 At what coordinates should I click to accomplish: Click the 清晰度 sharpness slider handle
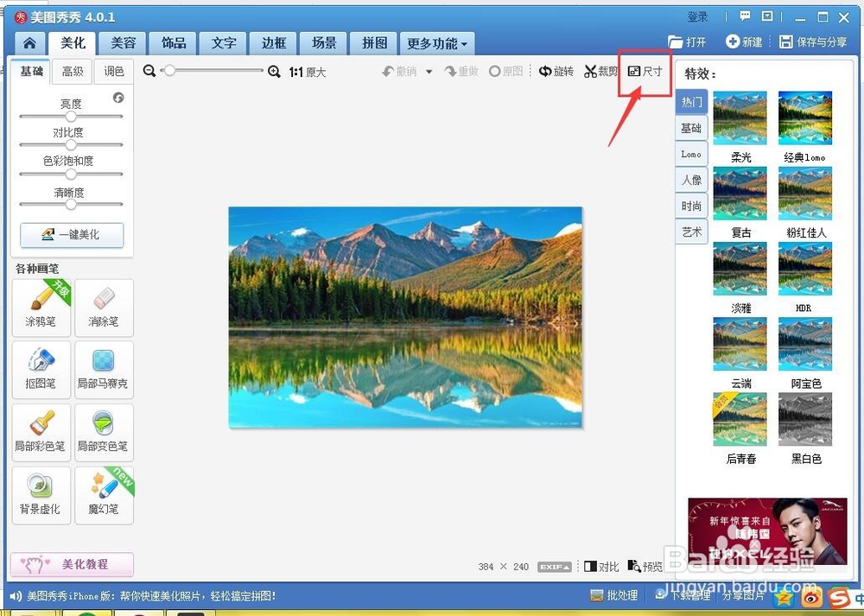click(71, 205)
